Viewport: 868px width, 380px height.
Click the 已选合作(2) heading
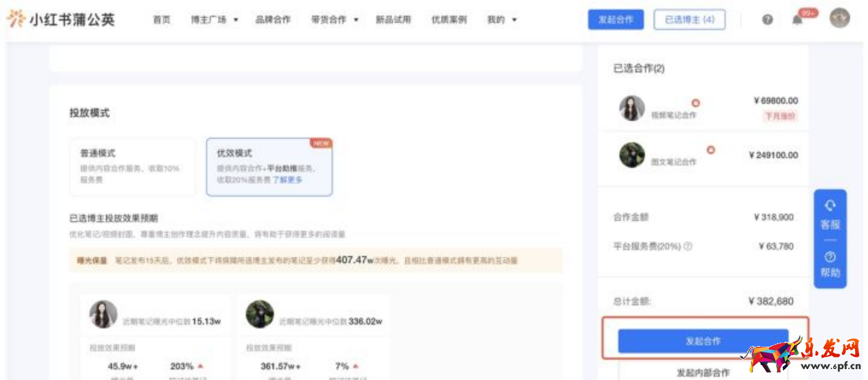pyautogui.click(x=639, y=68)
